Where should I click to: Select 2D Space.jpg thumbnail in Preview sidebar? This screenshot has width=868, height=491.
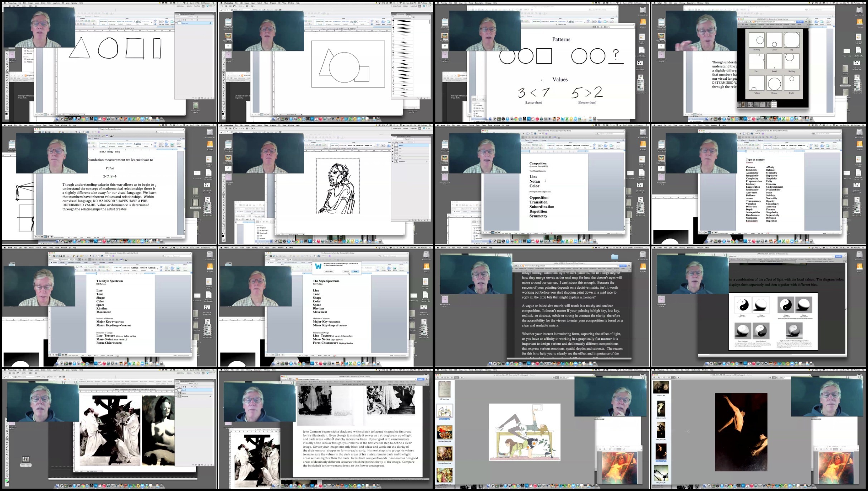[445, 389]
